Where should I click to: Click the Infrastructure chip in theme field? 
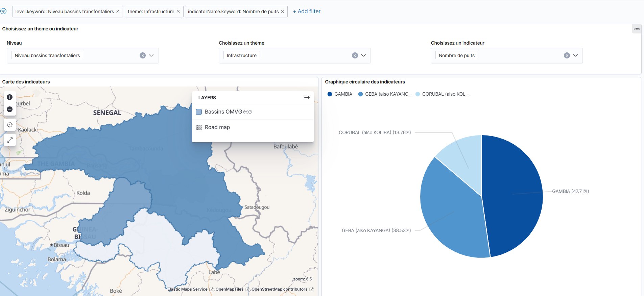coord(241,55)
